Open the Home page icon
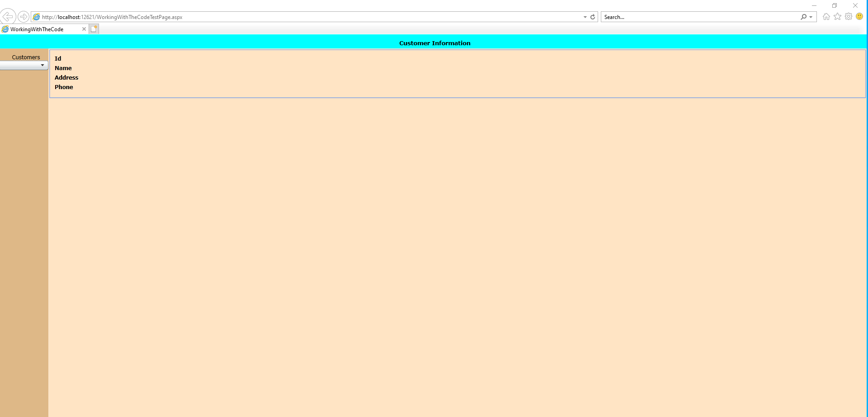868x417 pixels. 826,17
